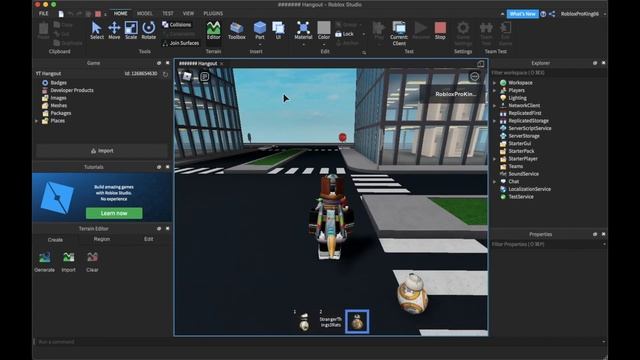This screenshot has height=360, width=640.
Task: Click the Exit Game icon
Action: (505, 33)
